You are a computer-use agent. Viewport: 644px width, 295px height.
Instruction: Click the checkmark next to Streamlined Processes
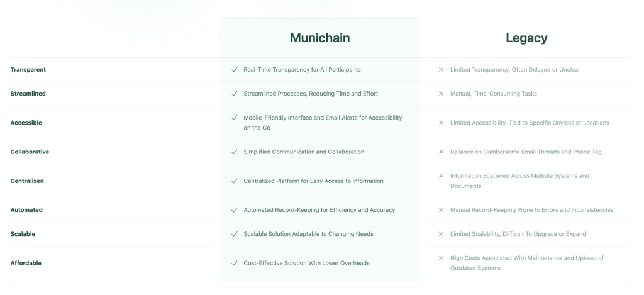tap(234, 94)
